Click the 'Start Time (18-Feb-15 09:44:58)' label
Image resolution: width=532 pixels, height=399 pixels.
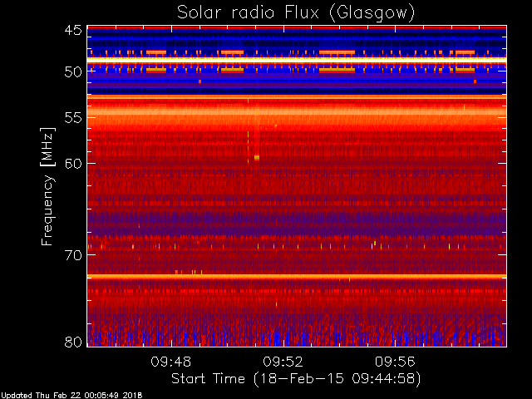pyautogui.click(x=296, y=379)
